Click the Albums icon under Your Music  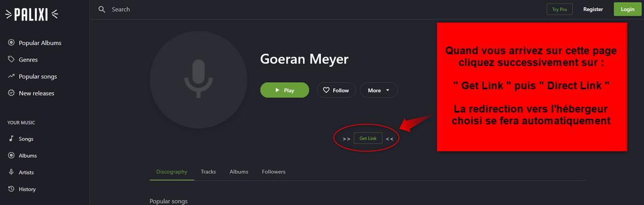click(x=12, y=156)
